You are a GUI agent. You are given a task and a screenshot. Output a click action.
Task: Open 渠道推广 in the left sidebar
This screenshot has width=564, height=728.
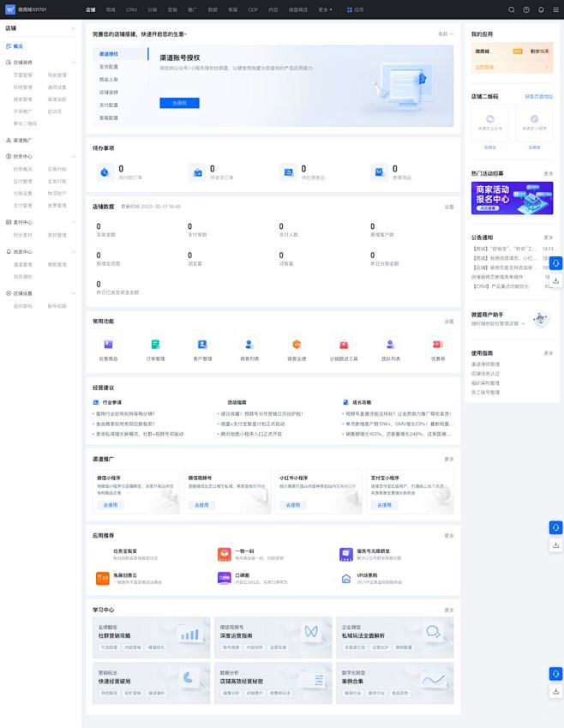[22, 141]
